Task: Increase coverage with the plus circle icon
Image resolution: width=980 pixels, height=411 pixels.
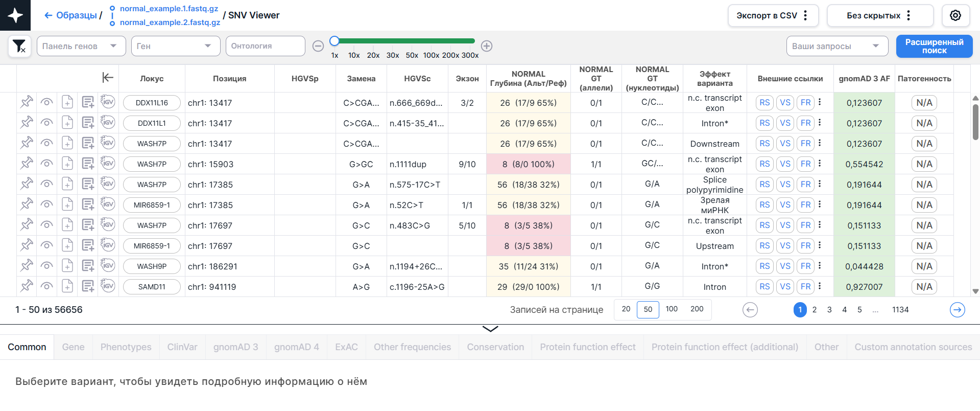Action: pyautogui.click(x=487, y=46)
